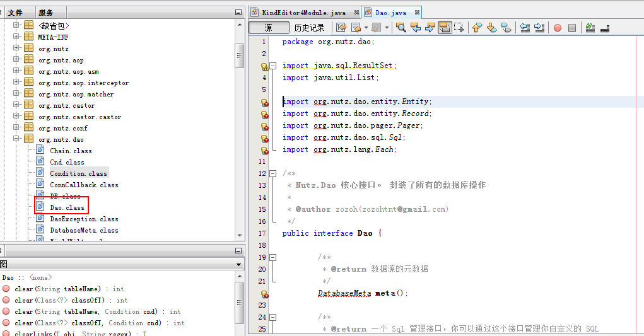
Task: Switch editor to 源 (Source) view
Action: tap(269, 28)
